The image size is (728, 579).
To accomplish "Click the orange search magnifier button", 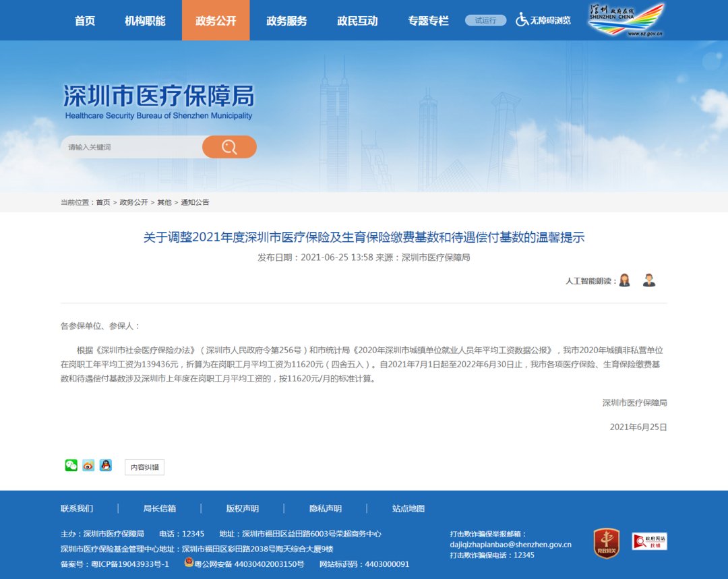I will (x=229, y=147).
